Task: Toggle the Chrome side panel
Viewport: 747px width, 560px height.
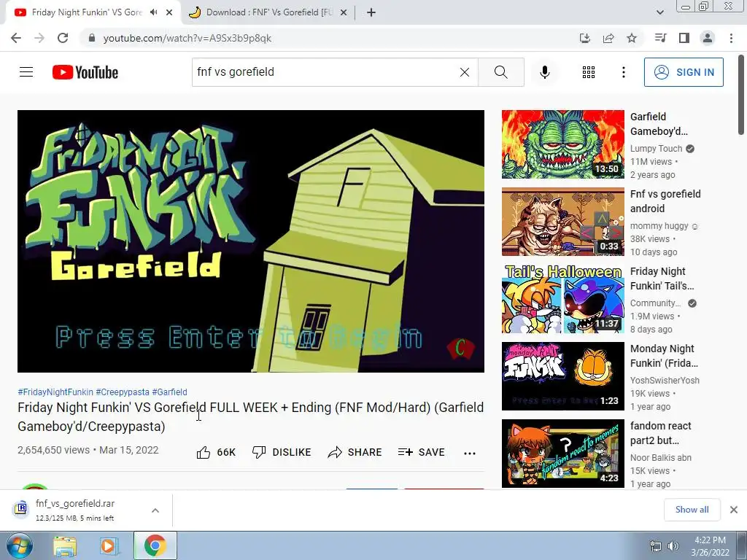Action: (x=684, y=38)
